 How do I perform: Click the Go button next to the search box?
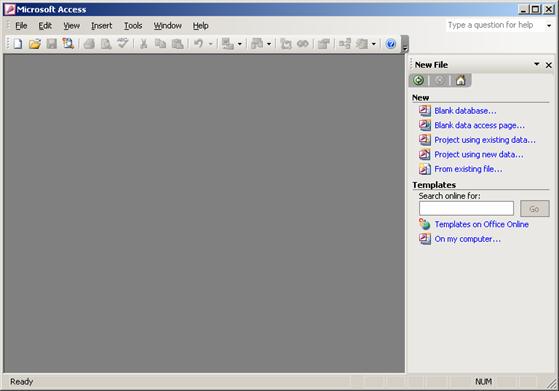pos(534,209)
